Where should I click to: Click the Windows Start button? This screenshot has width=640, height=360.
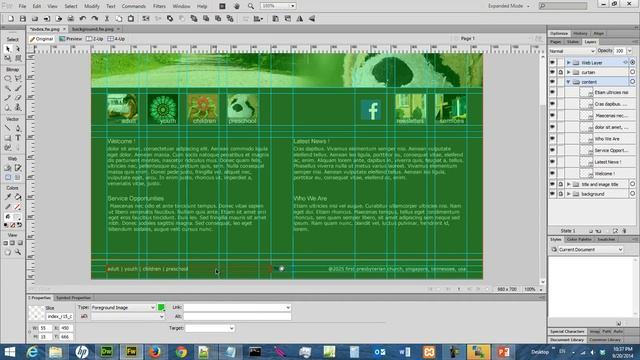[x=9, y=352]
